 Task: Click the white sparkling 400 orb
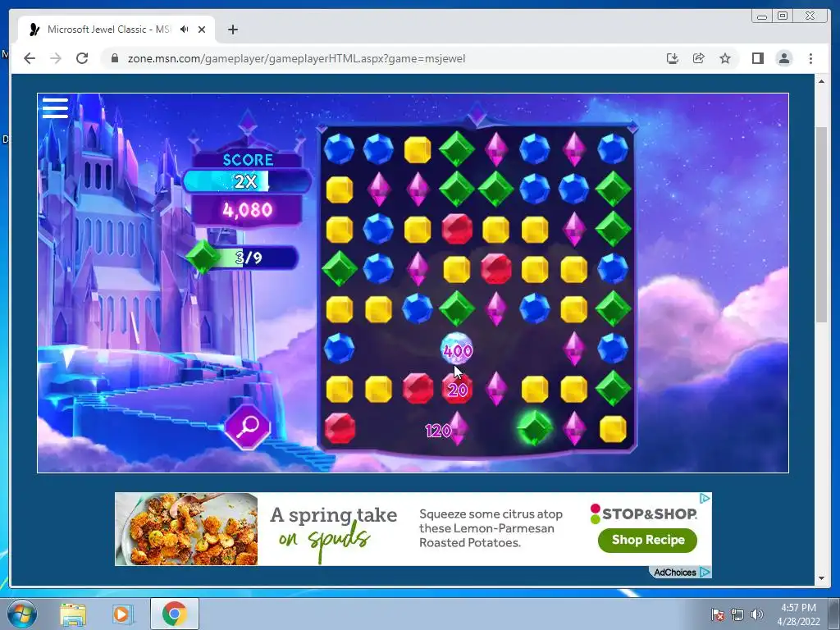(x=457, y=349)
